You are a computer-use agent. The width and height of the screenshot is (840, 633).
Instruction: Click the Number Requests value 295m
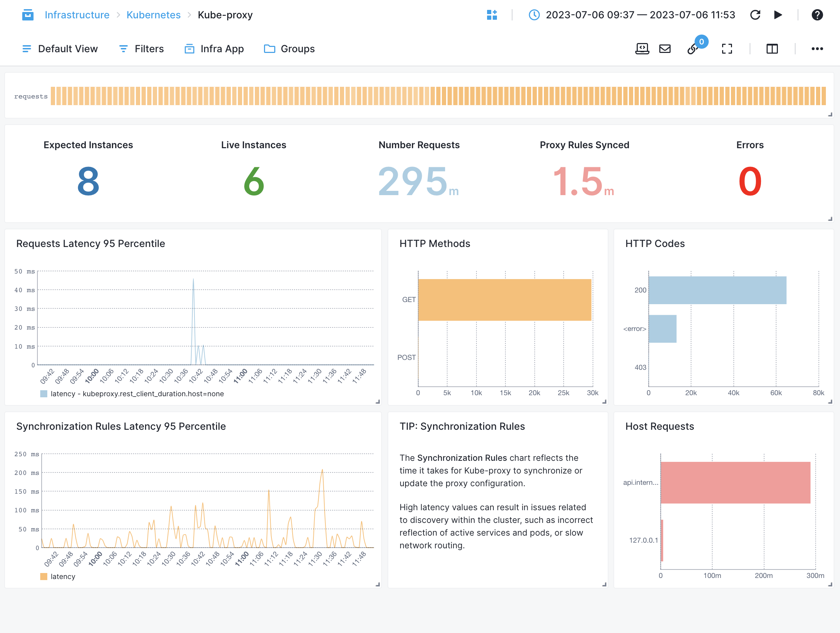point(419,181)
